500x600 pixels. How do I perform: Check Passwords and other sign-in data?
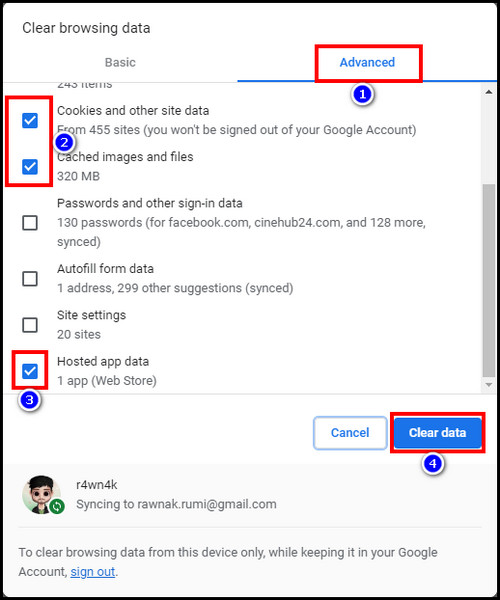pyautogui.click(x=30, y=223)
